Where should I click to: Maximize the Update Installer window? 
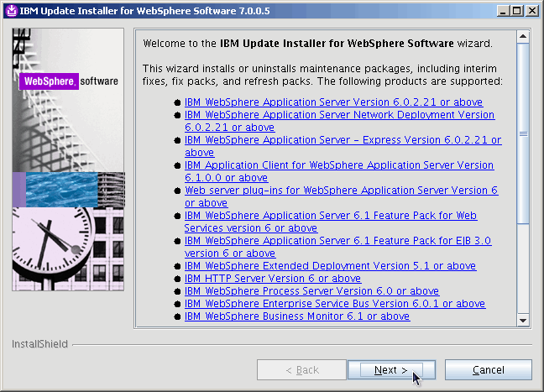518,11
